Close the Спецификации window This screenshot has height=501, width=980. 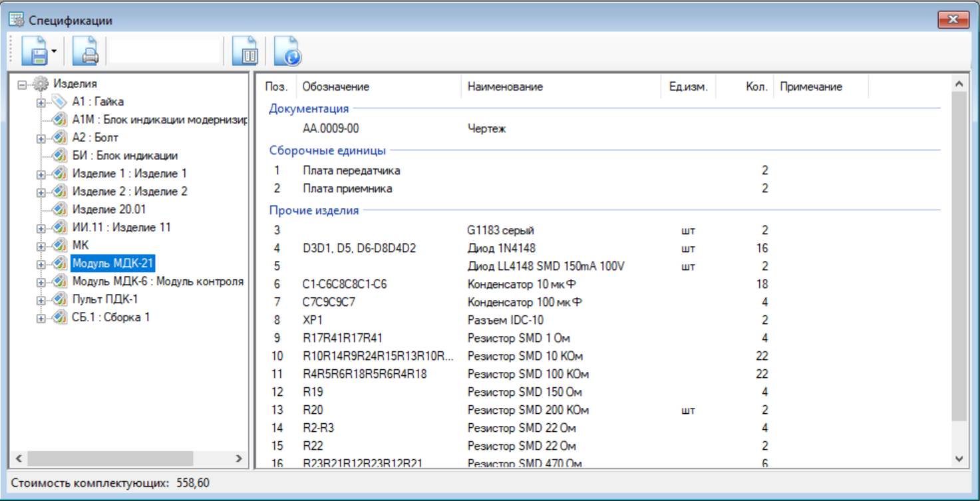point(953,20)
